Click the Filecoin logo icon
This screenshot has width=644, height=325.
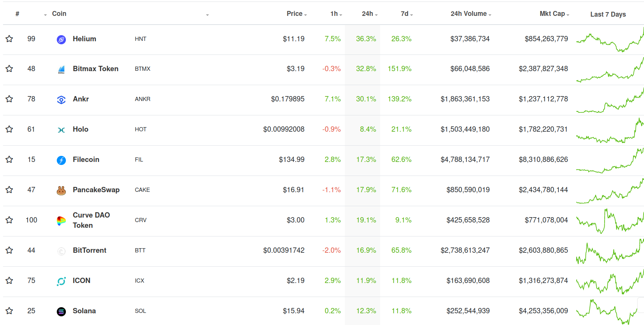coord(61,160)
